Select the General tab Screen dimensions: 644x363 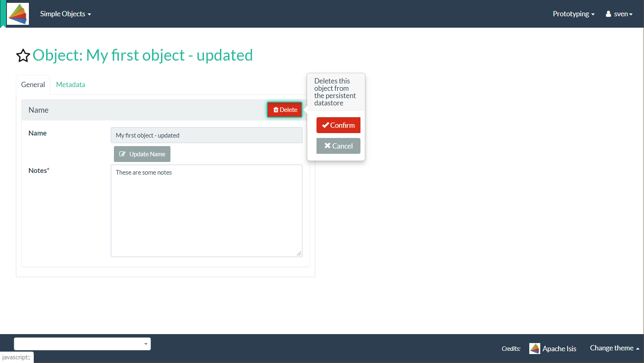click(x=33, y=85)
